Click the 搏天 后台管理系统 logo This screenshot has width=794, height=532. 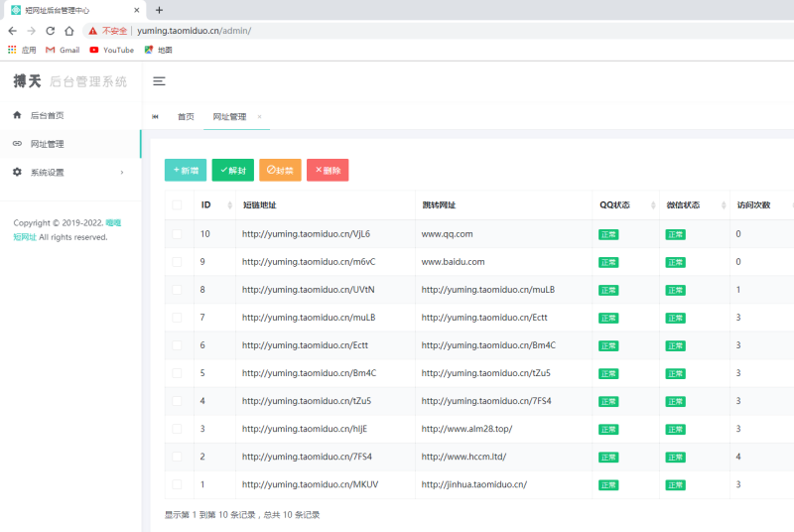click(x=69, y=81)
